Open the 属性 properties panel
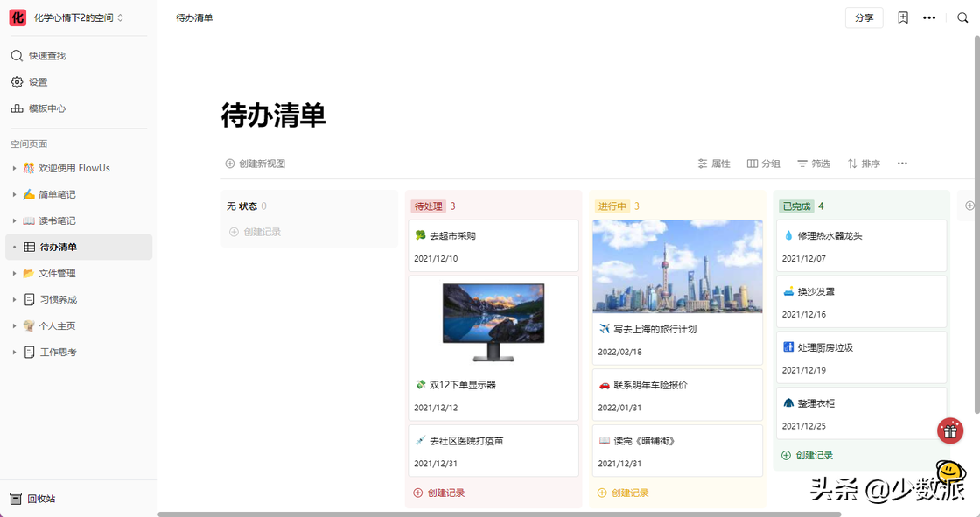 tap(714, 163)
